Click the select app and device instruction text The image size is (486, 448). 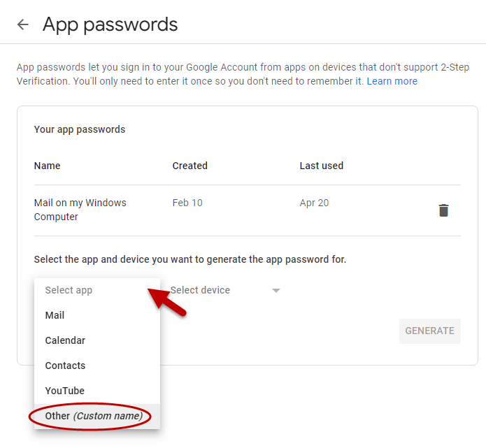point(190,259)
